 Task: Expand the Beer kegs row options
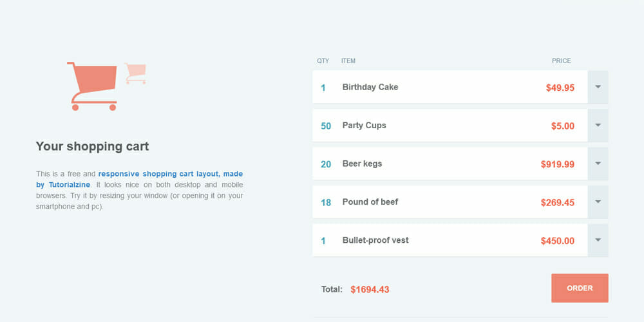coord(598,164)
